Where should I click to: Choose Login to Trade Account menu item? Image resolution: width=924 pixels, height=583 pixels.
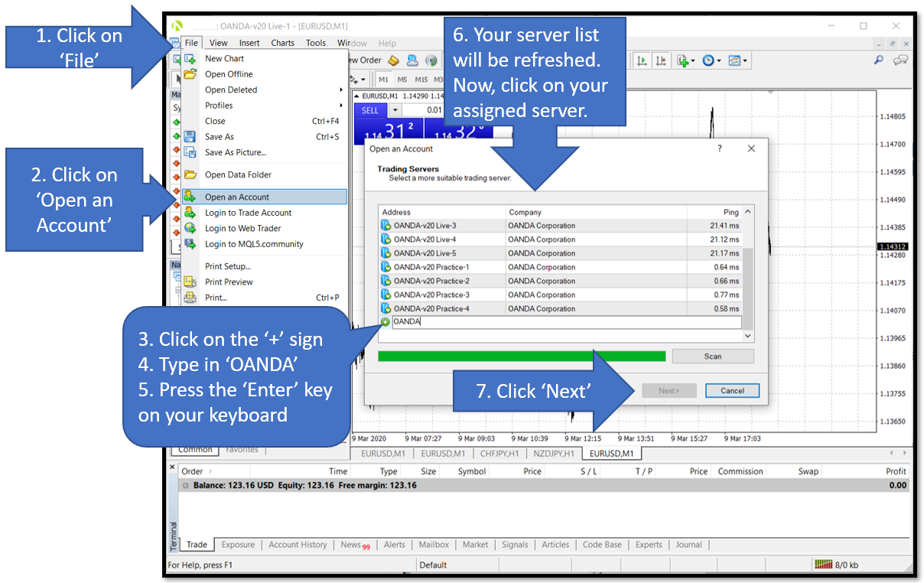248,213
